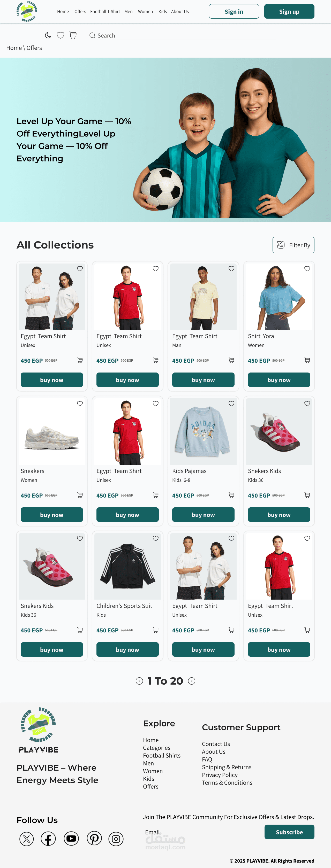Go to next page with right arrow
331x868 pixels.
point(192,681)
